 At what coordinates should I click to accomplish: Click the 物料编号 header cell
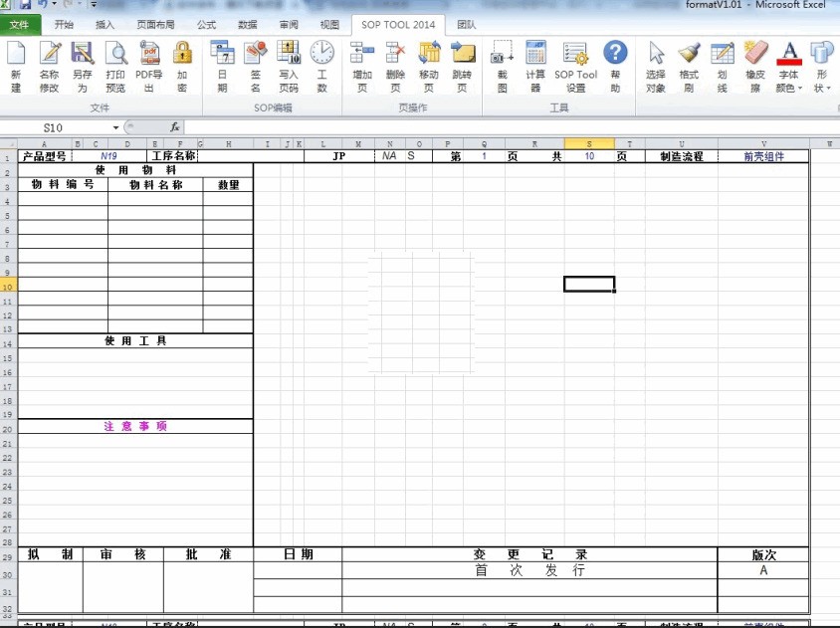[63, 185]
